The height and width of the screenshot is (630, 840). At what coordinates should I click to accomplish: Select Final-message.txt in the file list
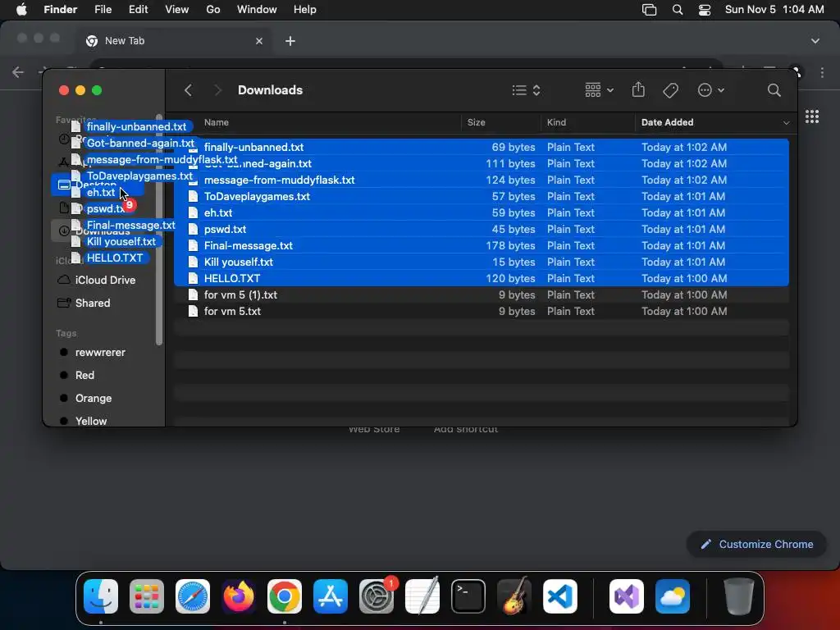click(481, 245)
